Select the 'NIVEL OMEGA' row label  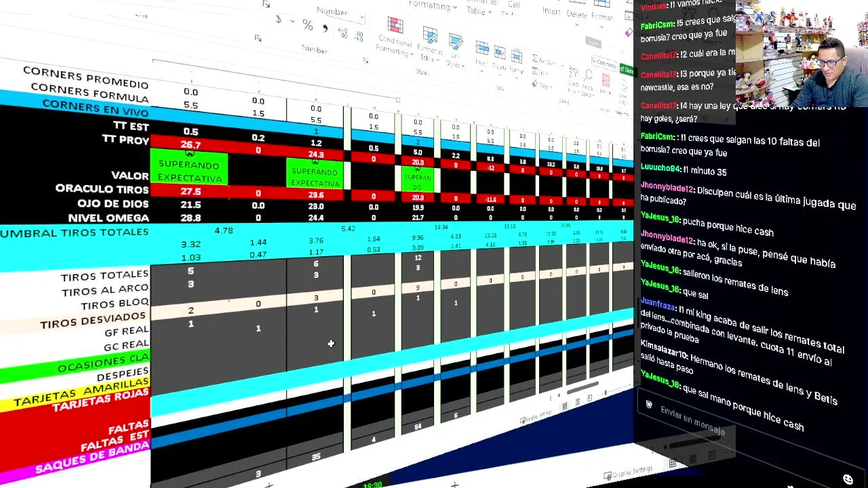click(x=108, y=218)
